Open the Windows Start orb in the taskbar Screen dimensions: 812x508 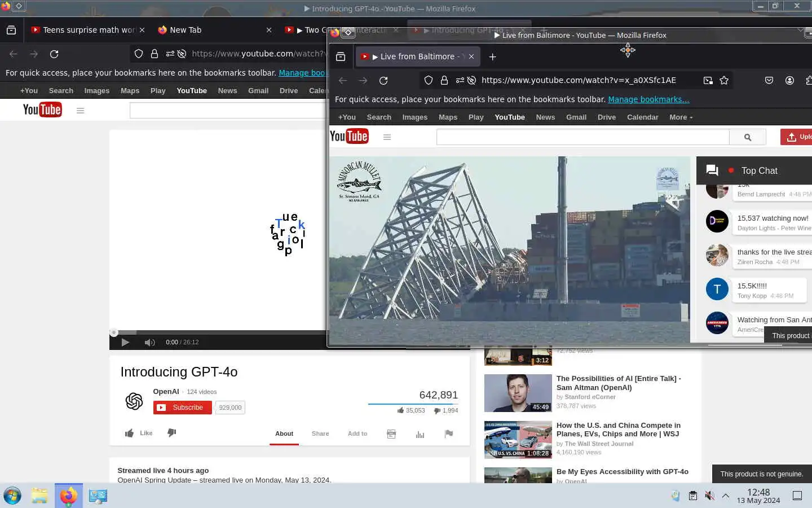12,496
